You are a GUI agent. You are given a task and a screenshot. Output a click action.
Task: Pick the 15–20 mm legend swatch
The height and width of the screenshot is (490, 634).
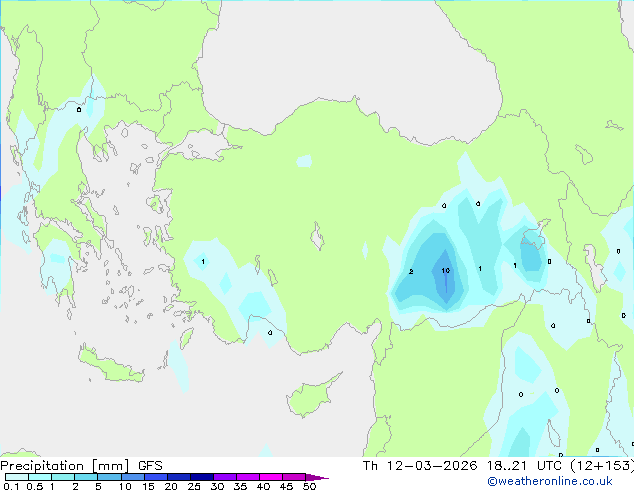tap(155, 477)
